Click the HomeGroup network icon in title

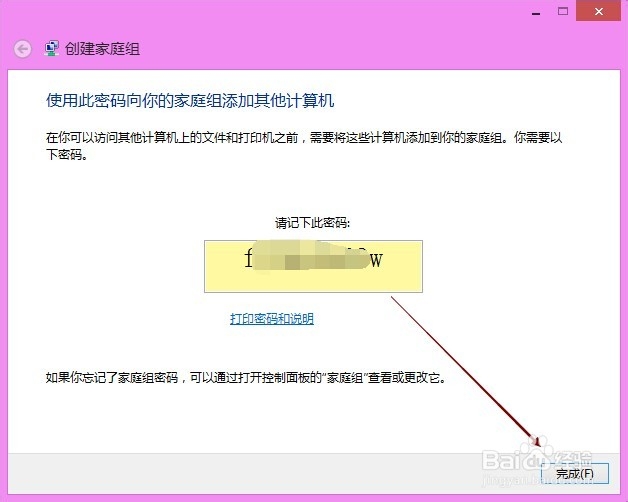coord(51,48)
